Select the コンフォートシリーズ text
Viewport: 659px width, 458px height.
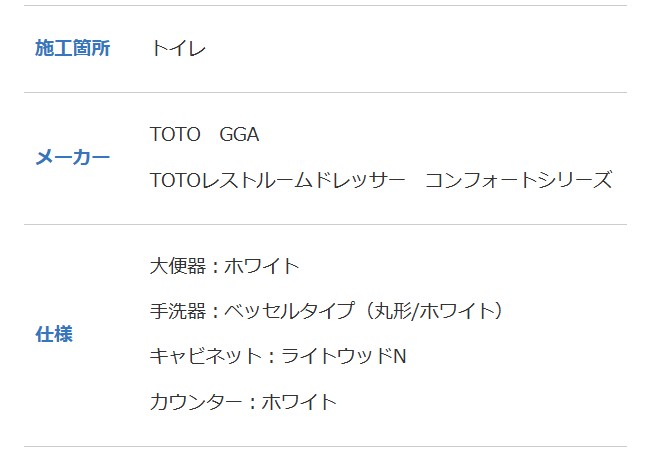(518, 181)
